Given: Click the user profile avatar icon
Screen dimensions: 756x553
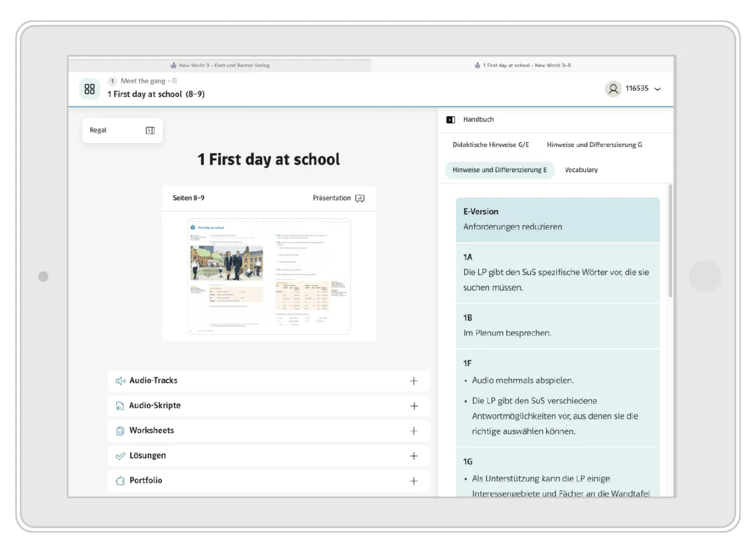Looking at the screenshot, I should pyautogui.click(x=612, y=89).
